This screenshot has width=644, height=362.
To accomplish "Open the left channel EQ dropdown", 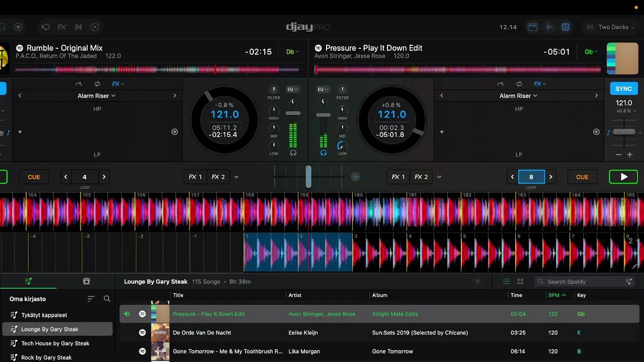I will pos(293,89).
